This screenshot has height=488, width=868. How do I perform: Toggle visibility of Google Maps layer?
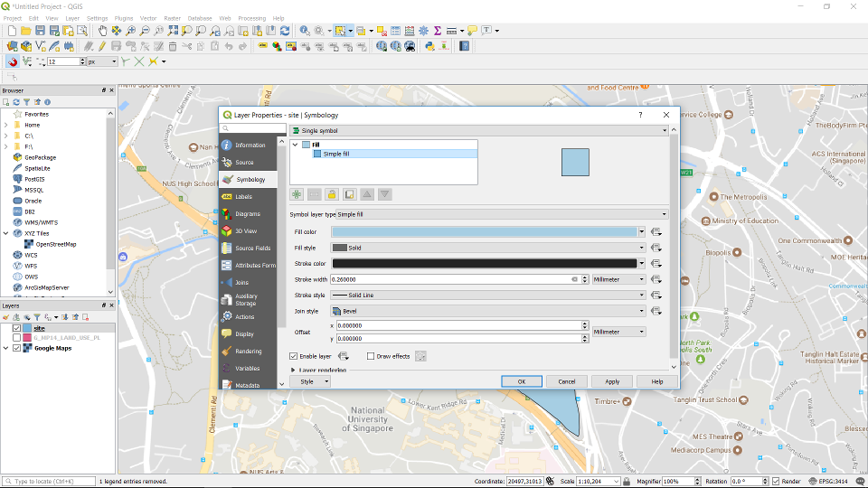point(17,348)
